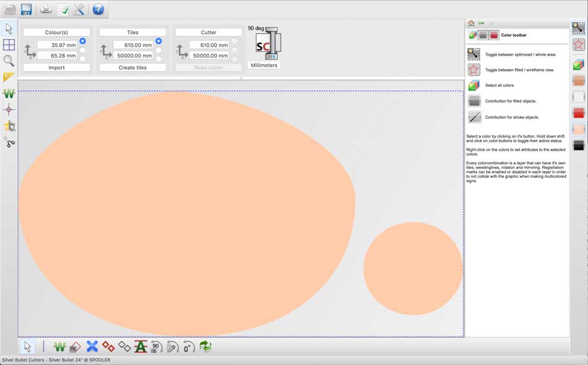588x365 pixels.
Task: Pick the white color swatch in right strip
Action: [578, 97]
